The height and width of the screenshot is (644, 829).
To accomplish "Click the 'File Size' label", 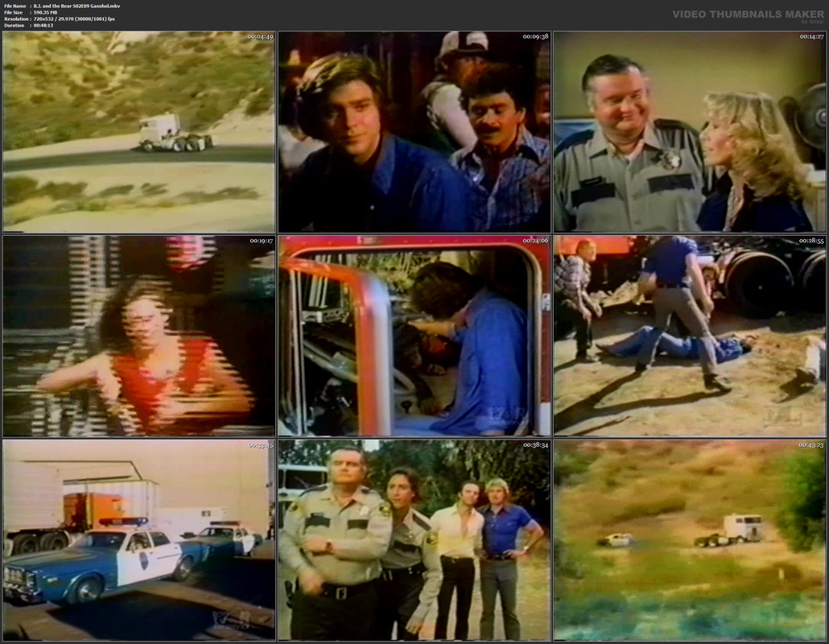I will 14,12.
